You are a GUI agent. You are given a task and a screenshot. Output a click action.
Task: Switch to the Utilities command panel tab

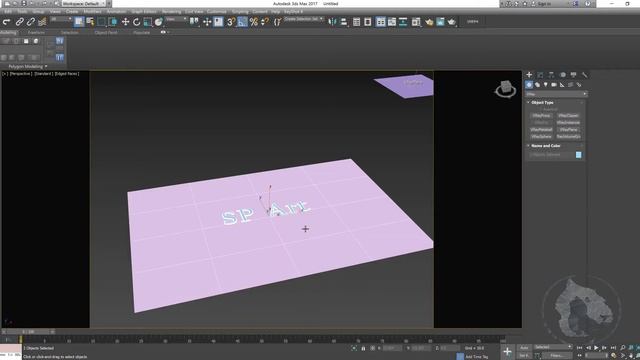584,75
